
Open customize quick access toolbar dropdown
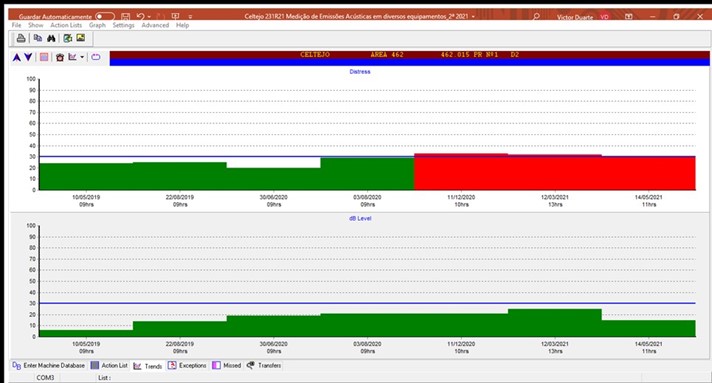click(x=190, y=17)
